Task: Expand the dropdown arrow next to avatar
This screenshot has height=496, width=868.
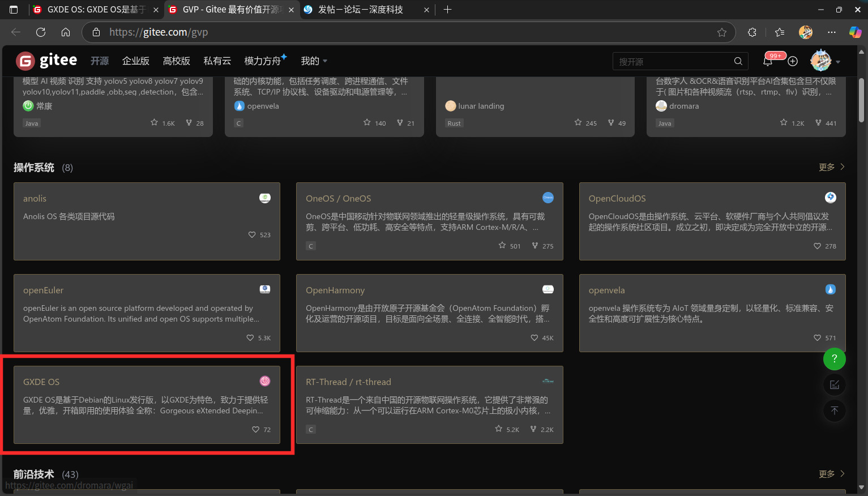Action: point(838,62)
